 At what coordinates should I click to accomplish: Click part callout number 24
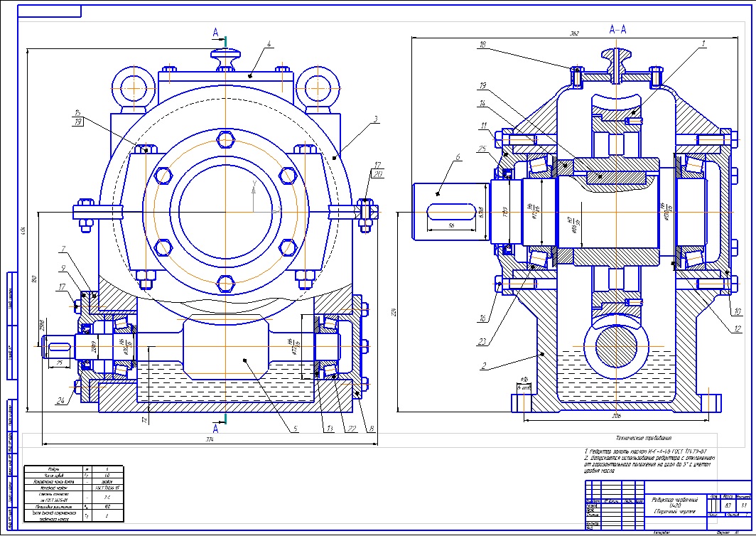(60, 400)
